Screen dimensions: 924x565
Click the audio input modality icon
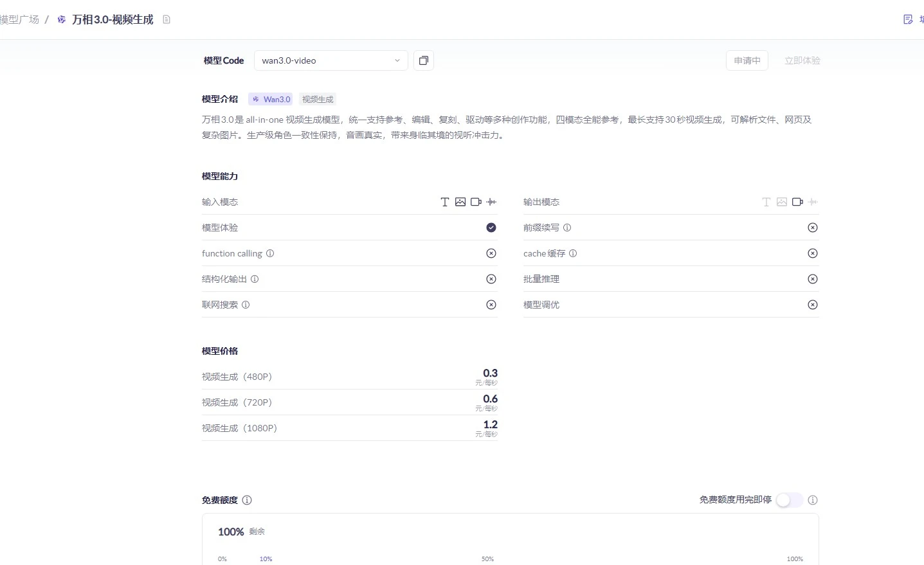tap(492, 202)
